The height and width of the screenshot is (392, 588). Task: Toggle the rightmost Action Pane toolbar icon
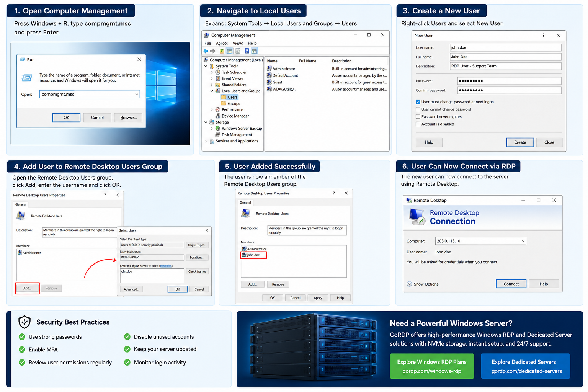pyautogui.click(x=254, y=51)
